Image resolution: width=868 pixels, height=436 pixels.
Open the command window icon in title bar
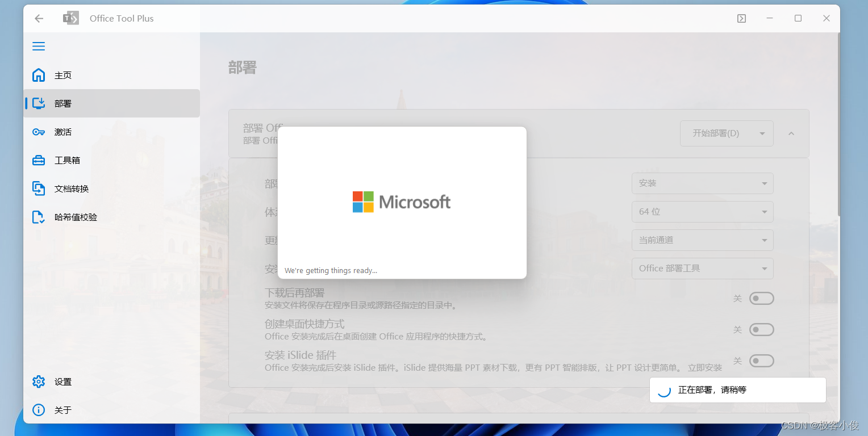(x=741, y=18)
